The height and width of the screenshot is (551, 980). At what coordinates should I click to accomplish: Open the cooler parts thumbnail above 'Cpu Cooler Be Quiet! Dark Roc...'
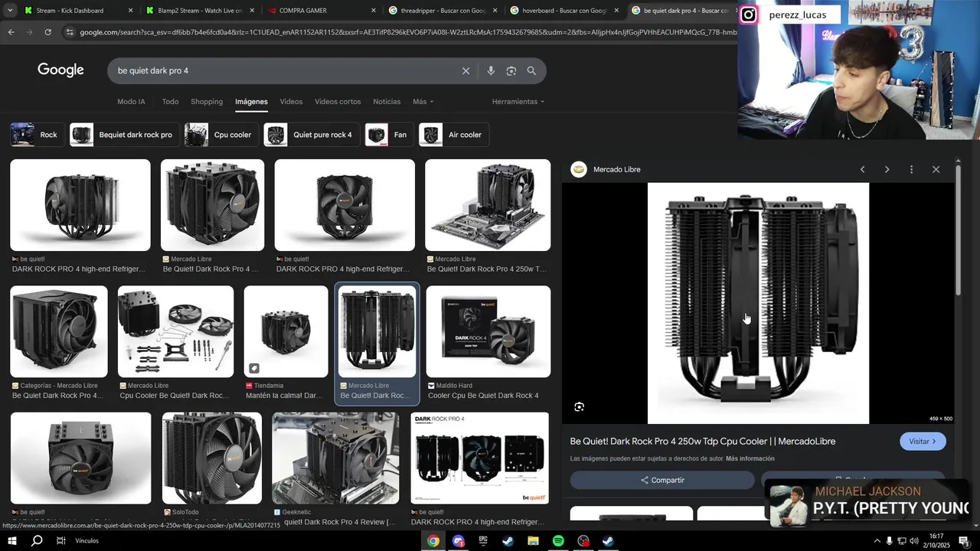175,331
